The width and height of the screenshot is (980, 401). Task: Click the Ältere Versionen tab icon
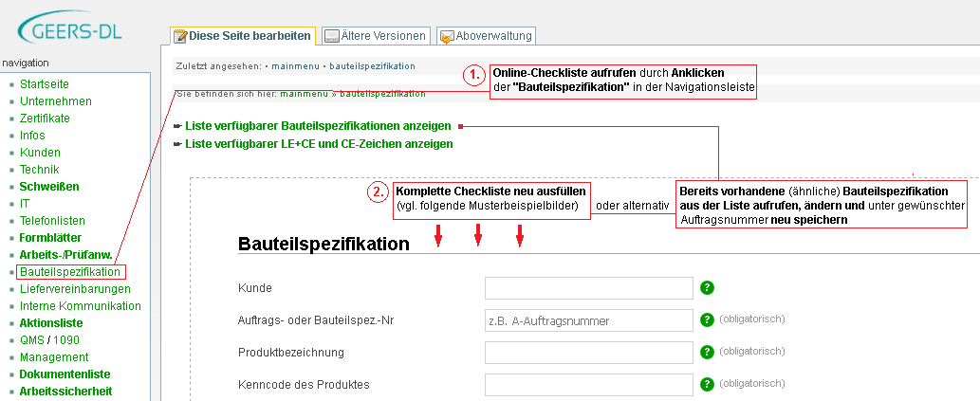(x=332, y=36)
